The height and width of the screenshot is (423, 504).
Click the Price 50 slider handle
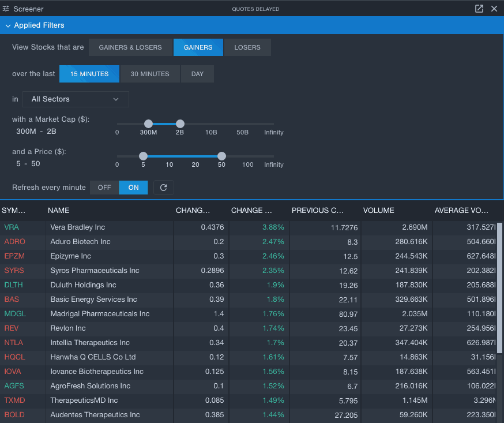[x=221, y=156]
